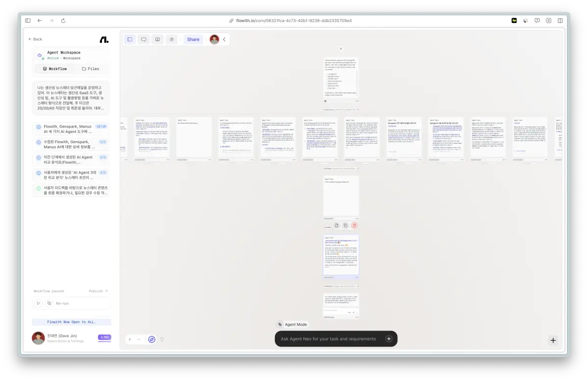Toggle the compass navigation mode icon
Screen dimensions: 588x381
pos(152,339)
